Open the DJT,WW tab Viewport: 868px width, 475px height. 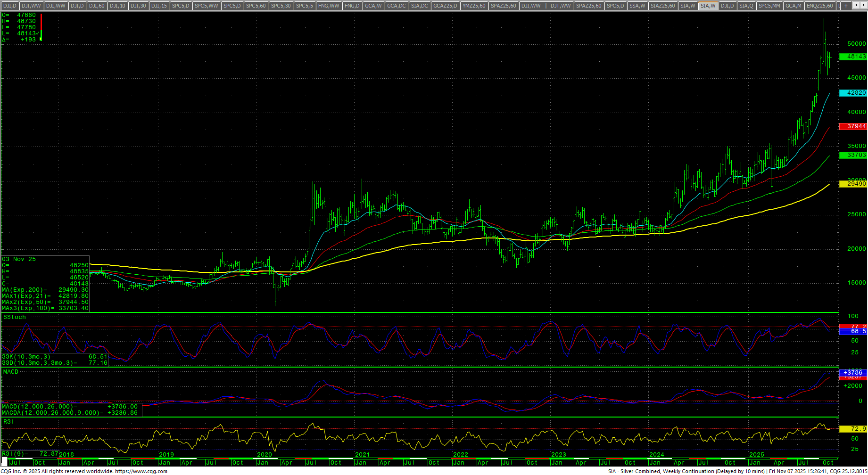coord(560,6)
